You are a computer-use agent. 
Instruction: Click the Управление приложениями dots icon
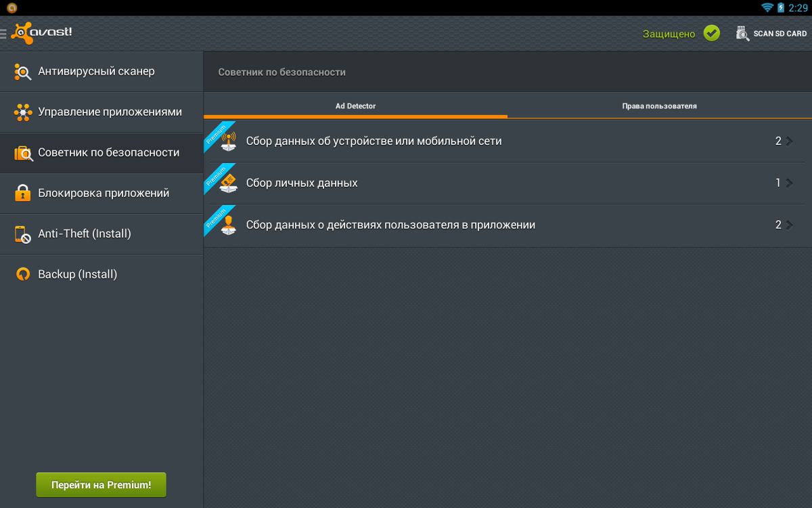pyautogui.click(x=23, y=112)
